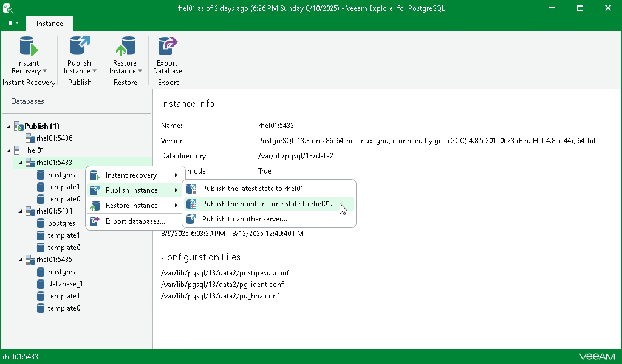Switch to the Instance tab
622x364 pixels.
[x=50, y=24]
